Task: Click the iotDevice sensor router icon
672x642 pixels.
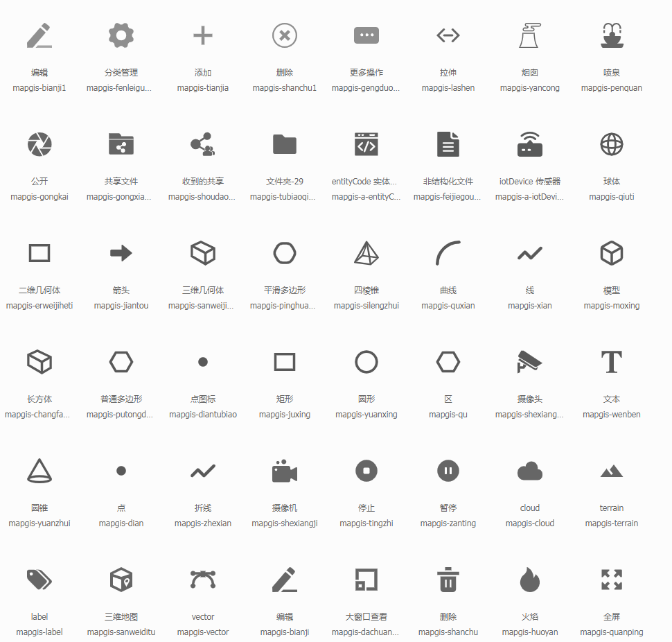Action: tap(530, 144)
